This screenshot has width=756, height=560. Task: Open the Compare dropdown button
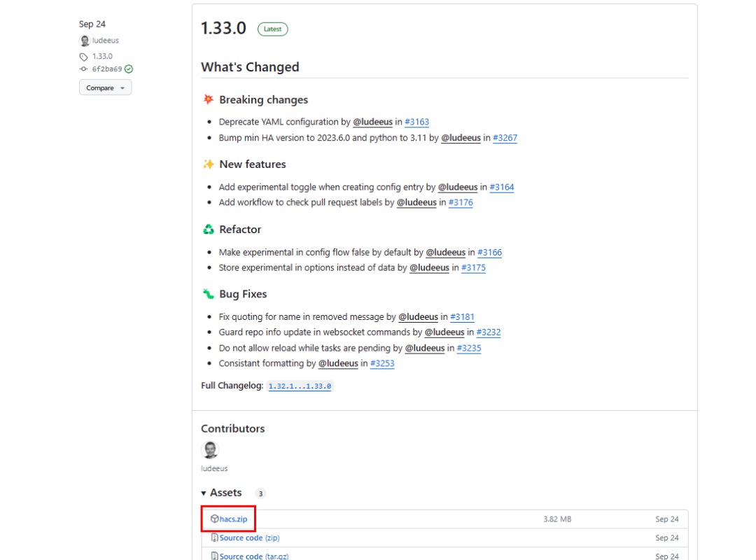[x=105, y=87]
